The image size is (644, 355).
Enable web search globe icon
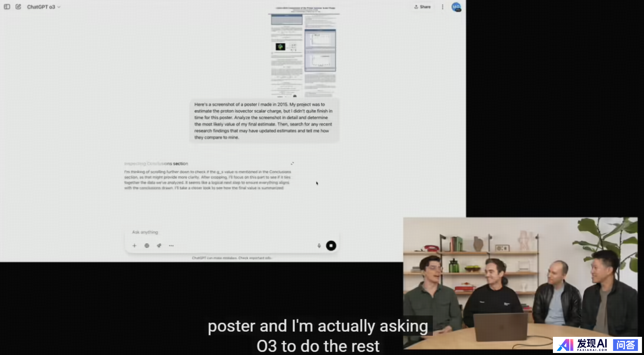(x=147, y=246)
